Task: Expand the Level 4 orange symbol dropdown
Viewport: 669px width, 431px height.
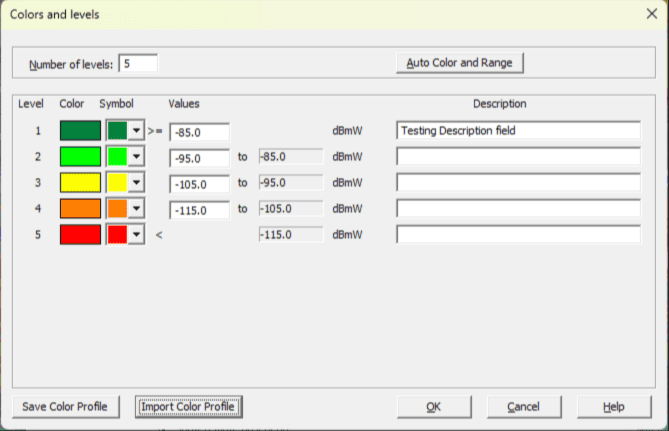Action: click(135, 208)
